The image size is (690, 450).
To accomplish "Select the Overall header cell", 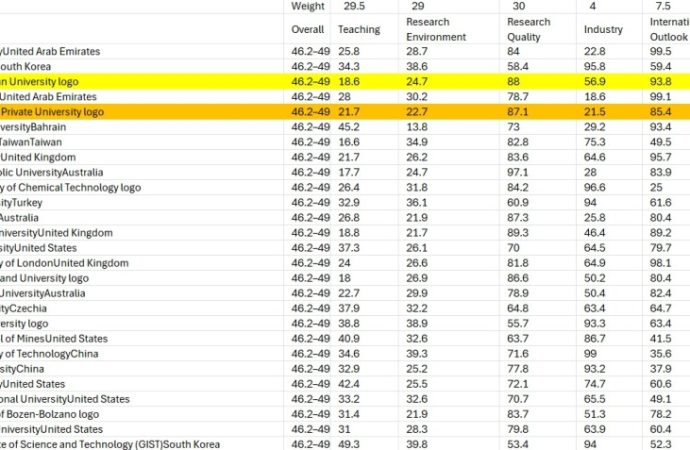I will pos(307,30).
